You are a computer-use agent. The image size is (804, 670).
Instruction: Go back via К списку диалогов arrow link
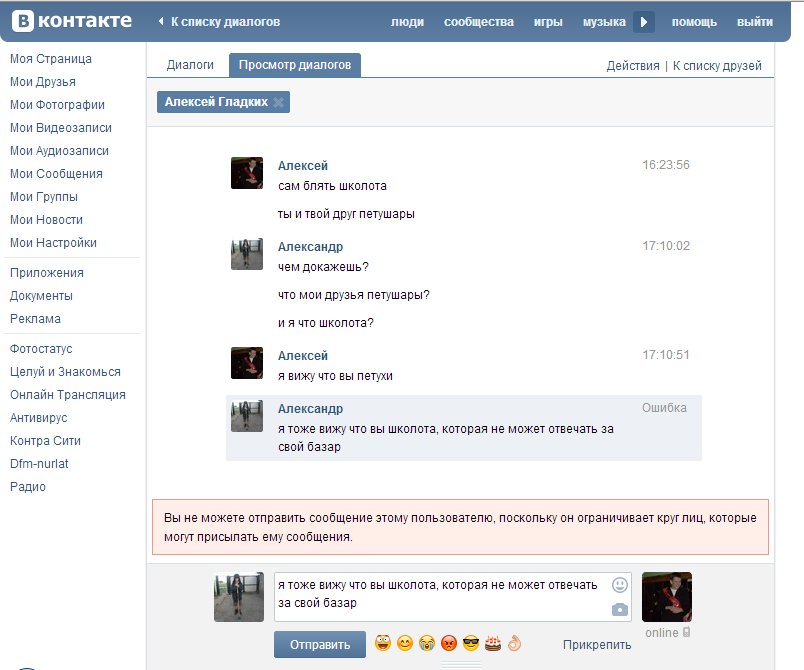[x=219, y=22]
